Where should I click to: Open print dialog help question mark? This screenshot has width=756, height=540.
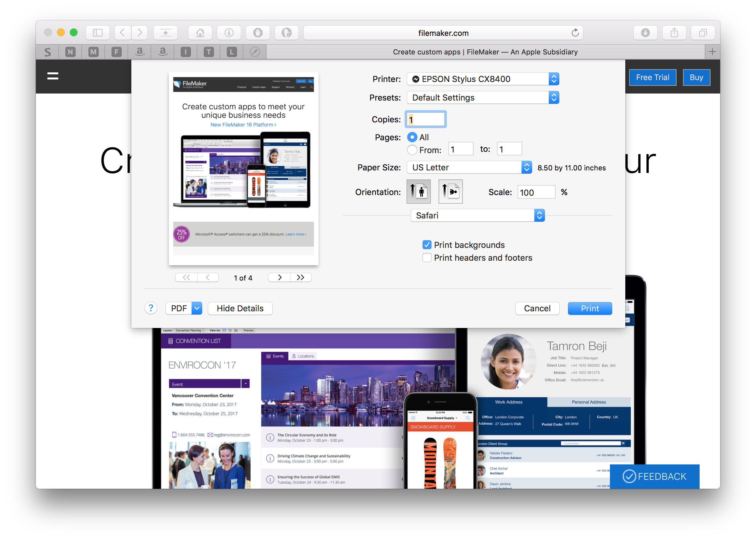tap(151, 308)
